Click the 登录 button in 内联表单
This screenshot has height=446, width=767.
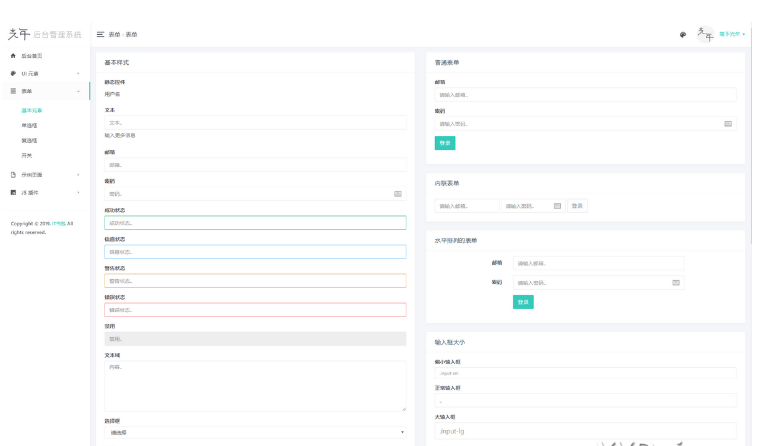point(577,205)
